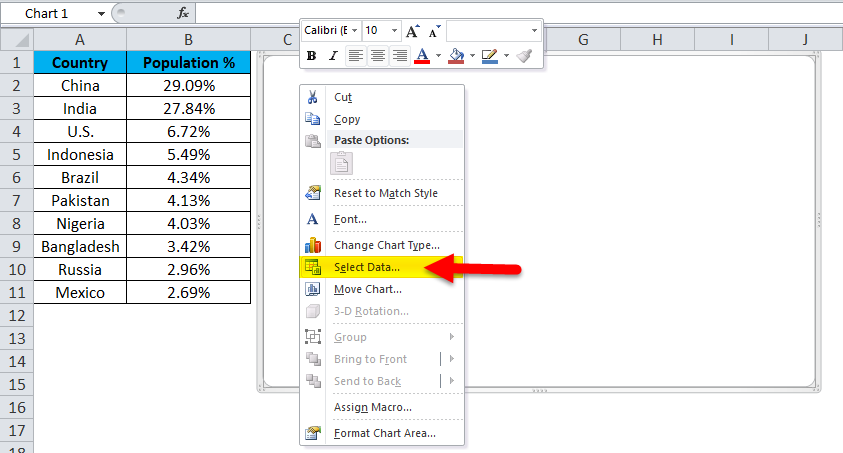Click the 27.84% cell

pyautogui.click(x=189, y=109)
